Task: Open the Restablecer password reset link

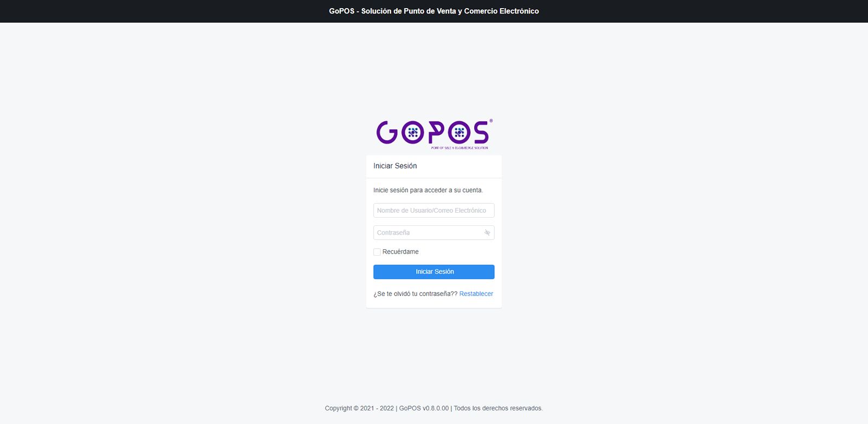Action: (x=476, y=294)
